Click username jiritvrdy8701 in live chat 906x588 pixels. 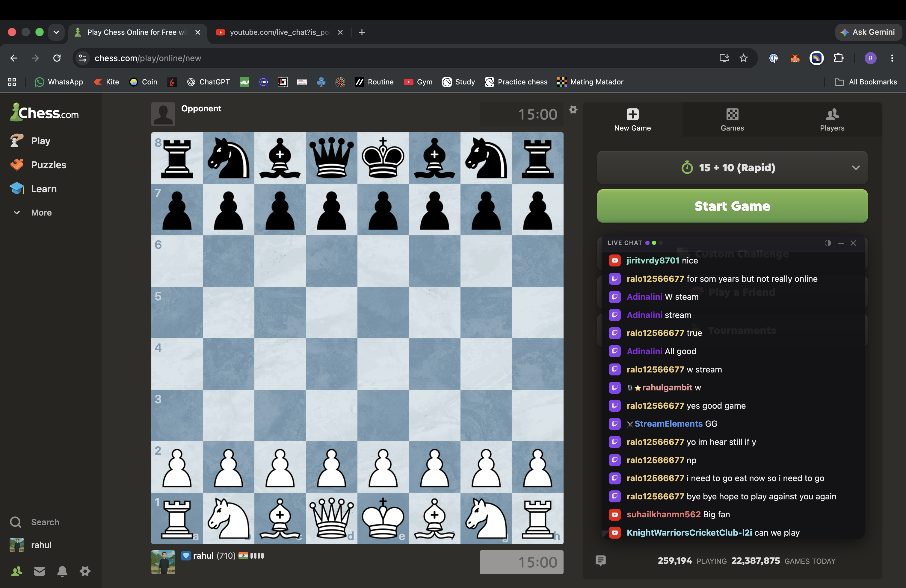point(653,260)
